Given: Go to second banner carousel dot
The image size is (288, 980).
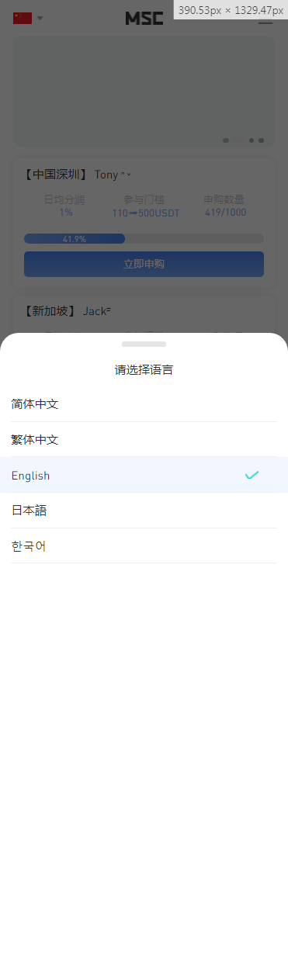Looking at the screenshot, I should pyautogui.click(x=238, y=140).
